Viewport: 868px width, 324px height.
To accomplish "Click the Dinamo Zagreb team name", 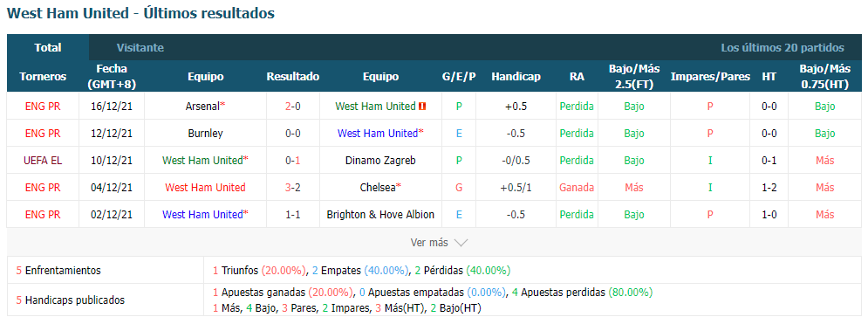I will click(380, 161).
